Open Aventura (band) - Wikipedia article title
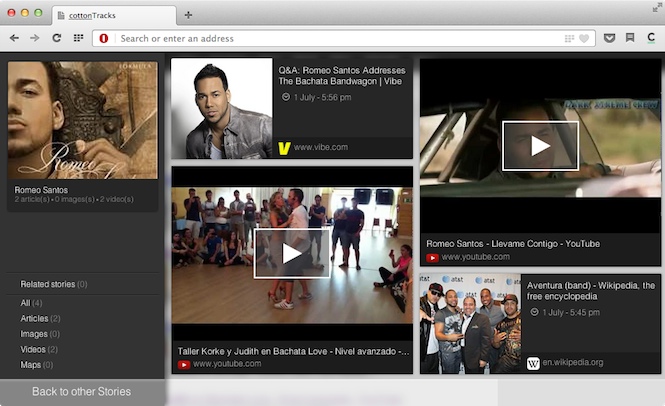The height and width of the screenshot is (406, 665). pyautogui.click(x=591, y=291)
